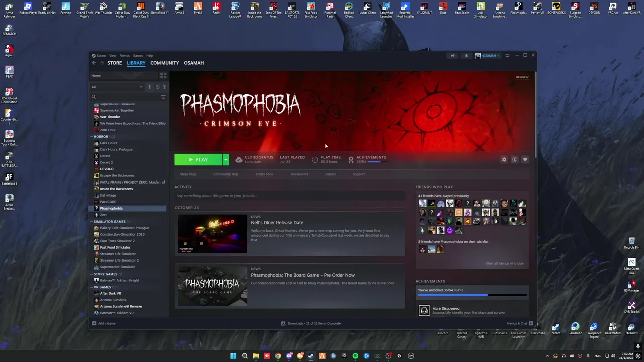
Task: Open the Help menu
Action: (149, 56)
